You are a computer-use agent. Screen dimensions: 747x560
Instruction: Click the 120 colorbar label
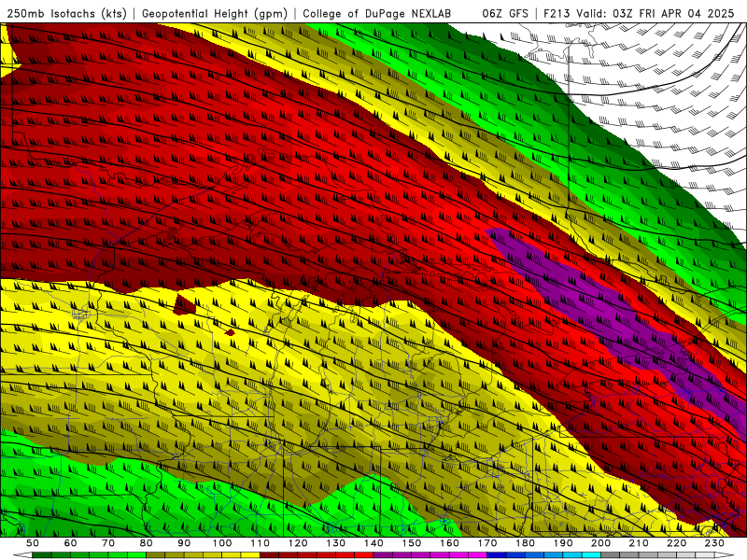coord(298,543)
